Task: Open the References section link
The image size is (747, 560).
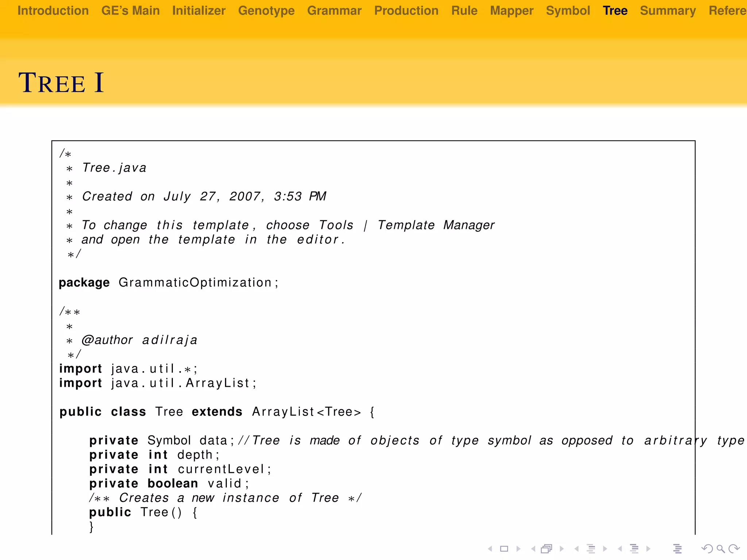Action: pos(728,11)
